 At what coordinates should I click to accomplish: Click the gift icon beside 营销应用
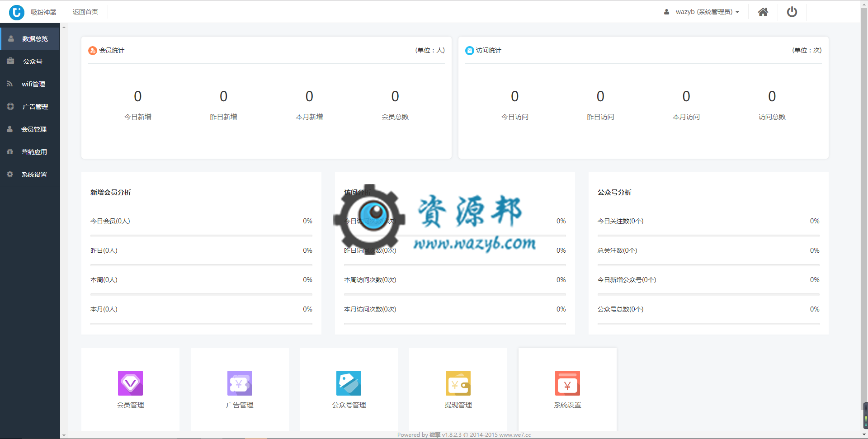(x=10, y=151)
